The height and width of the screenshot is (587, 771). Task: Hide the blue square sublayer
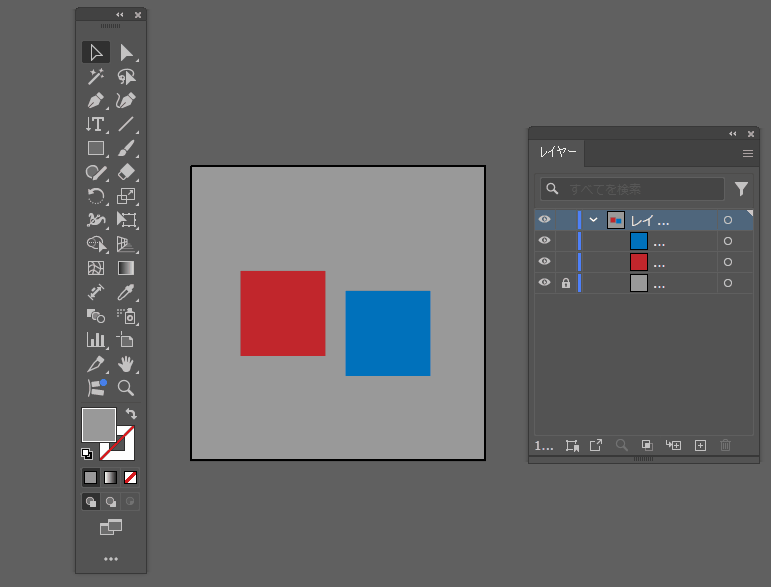coord(544,241)
